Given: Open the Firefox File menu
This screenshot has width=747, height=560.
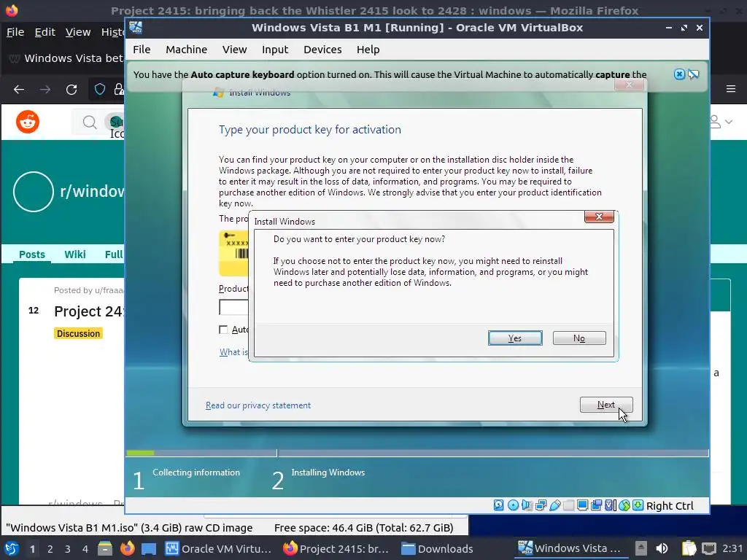Looking at the screenshot, I should click(x=15, y=32).
